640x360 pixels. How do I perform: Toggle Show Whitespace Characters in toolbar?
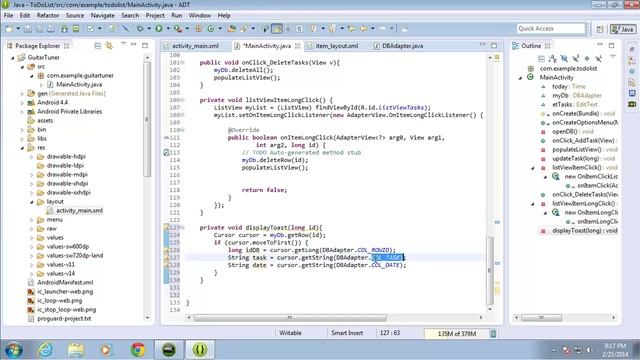click(300, 29)
